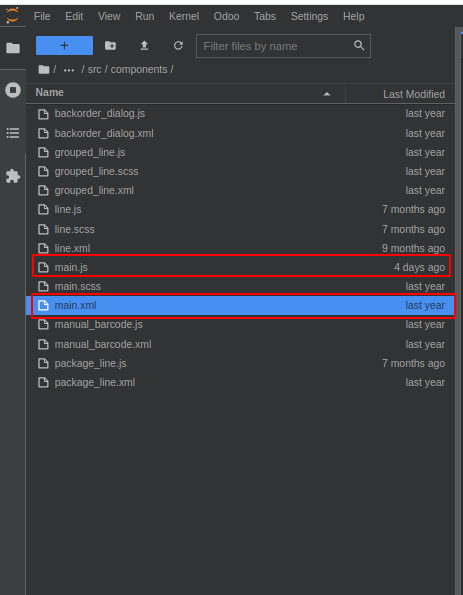Click the upload files icon
The image size is (463, 595).
144,46
